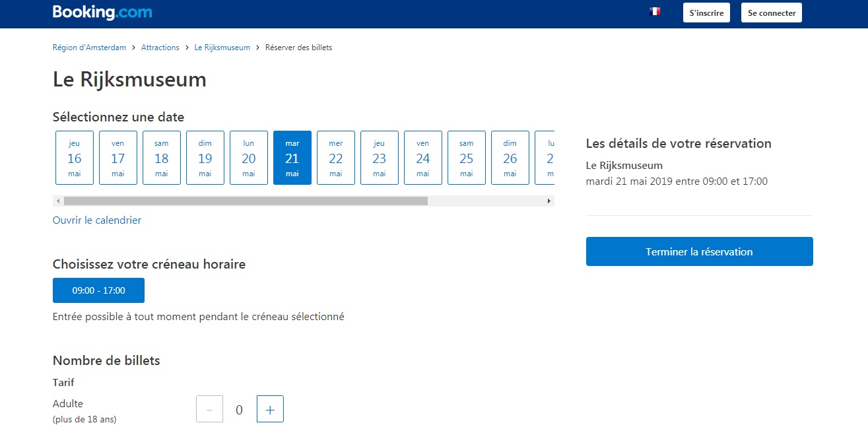
Task: Click the S'inscrire button
Action: point(706,13)
